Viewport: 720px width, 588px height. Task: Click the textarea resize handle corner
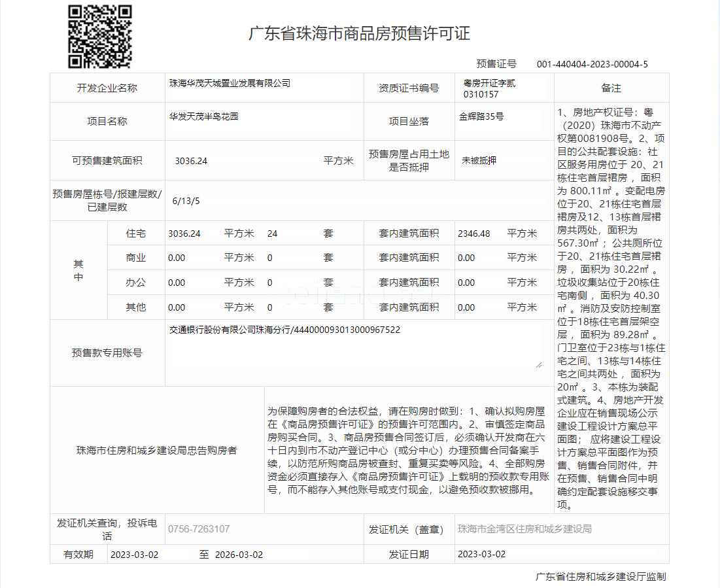click(x=539, y=365)
